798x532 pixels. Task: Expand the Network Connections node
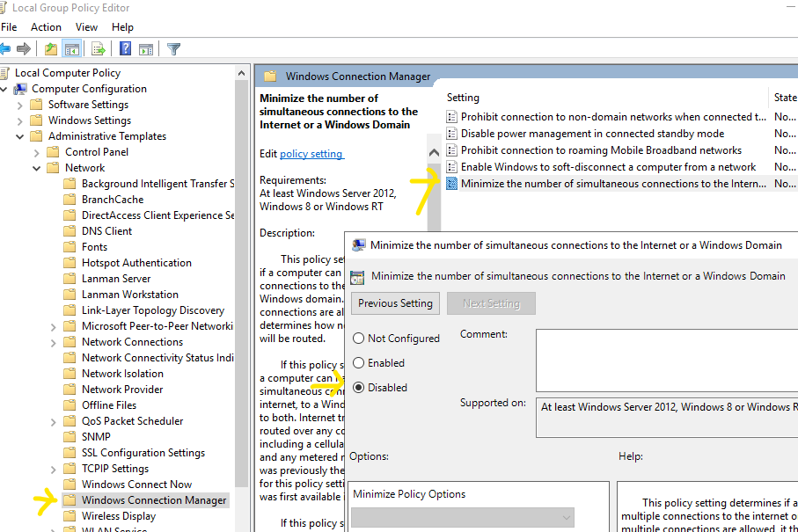pyautogui.click(x=54, y=343)
